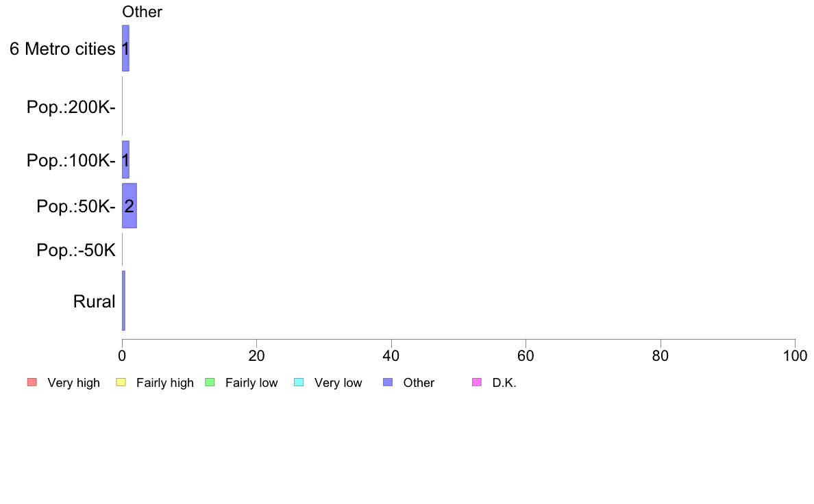Select the thin Rural bar

coord(123,301)
